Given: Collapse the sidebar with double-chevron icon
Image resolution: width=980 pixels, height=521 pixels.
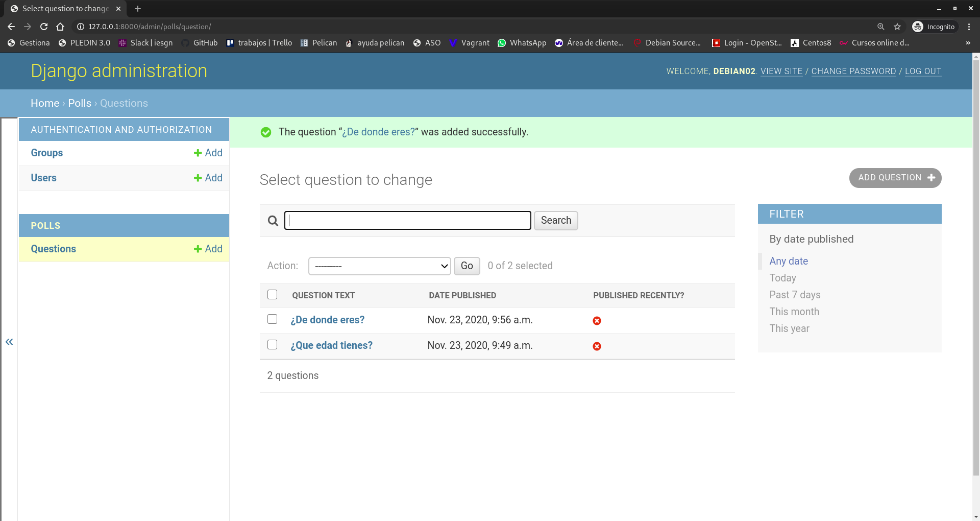Looking at the screenshot, I should pyautogui.click(x=9, y=342).
